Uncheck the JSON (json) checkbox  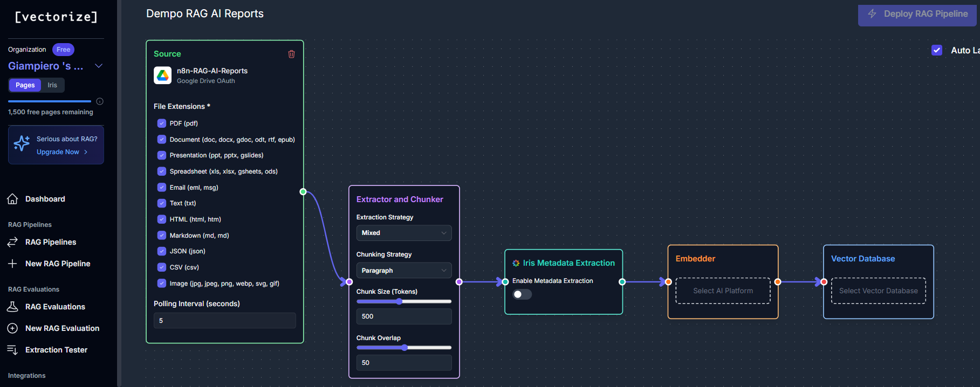pos(162,251)
